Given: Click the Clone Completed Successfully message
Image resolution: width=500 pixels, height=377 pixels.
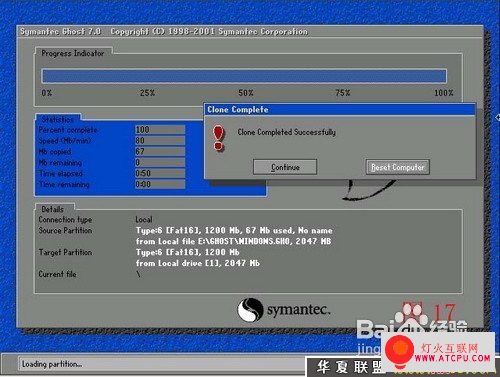Looking at the screenshot, I should pyautogui.click(x=287, y=132).
